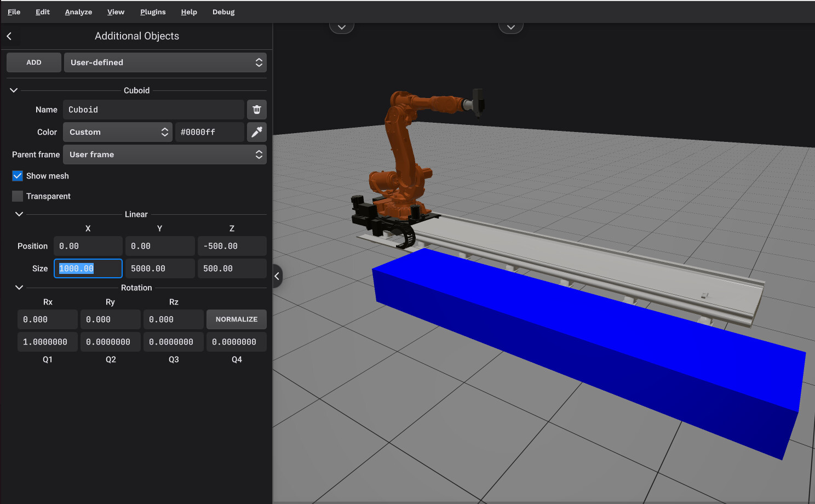The width and height of the screenshot is (815, 504).
Task: Open the Parent frame dropdown
Action: [165, 154]
